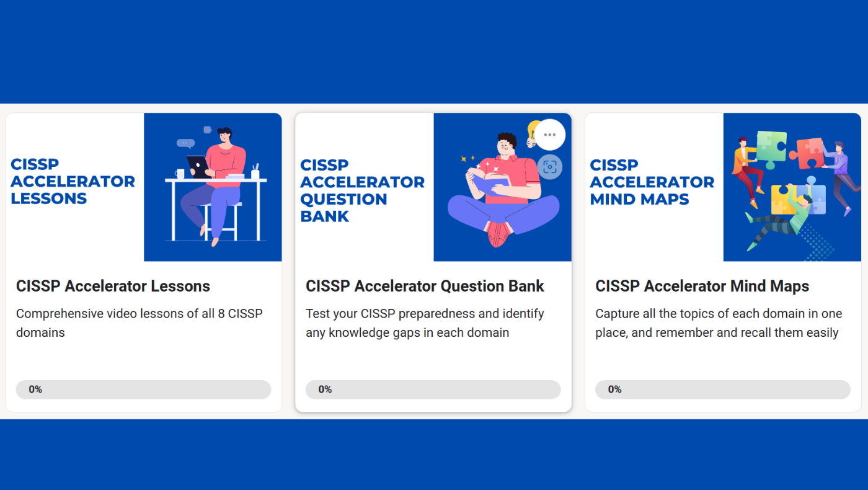Click the Mind Maps card description text
Viewport: 868px width, 490px height.
coord(718,323)
